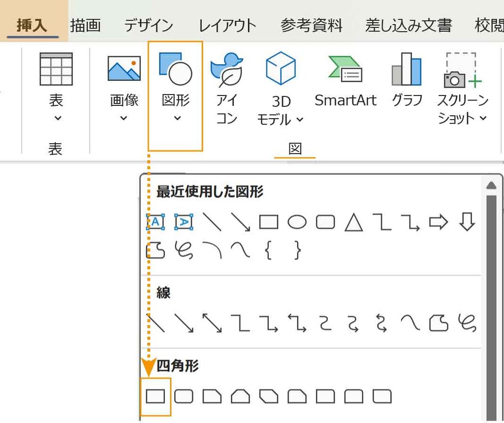Choose the single arrow in the 線 section
Image resolution: width=504 pixels, height=423 pixels.
[184, 323]
